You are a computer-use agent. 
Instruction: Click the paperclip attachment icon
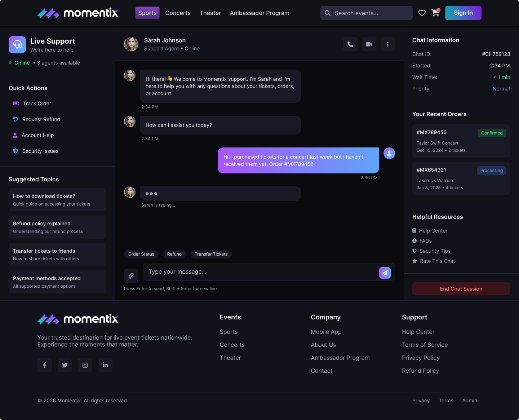coord(131,276)
